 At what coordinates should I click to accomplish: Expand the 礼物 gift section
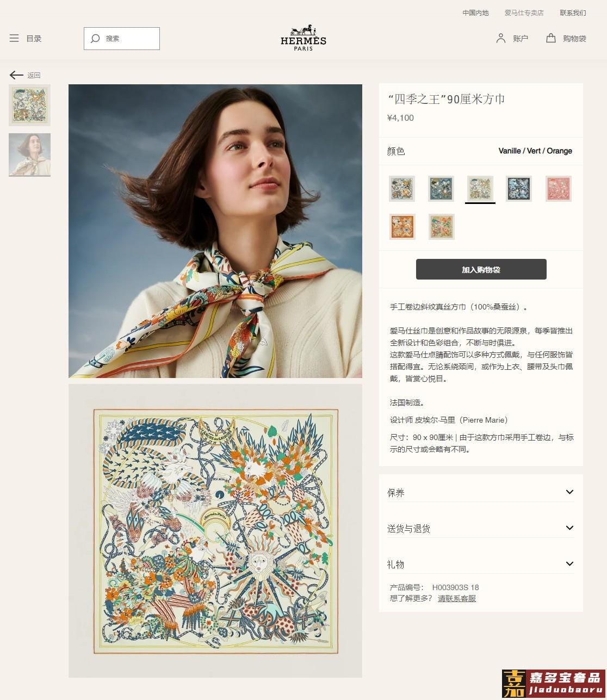click(x=481, y=564)
